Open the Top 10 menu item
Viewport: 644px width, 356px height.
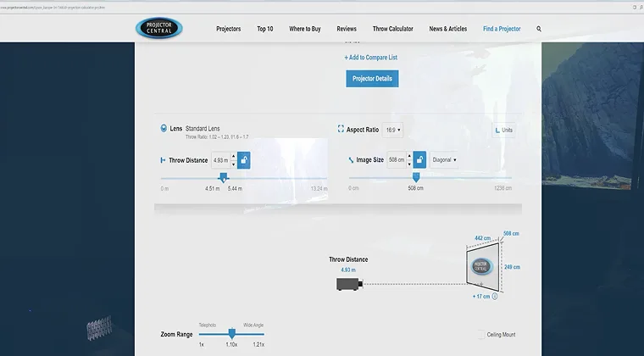(x=265, y=29)
